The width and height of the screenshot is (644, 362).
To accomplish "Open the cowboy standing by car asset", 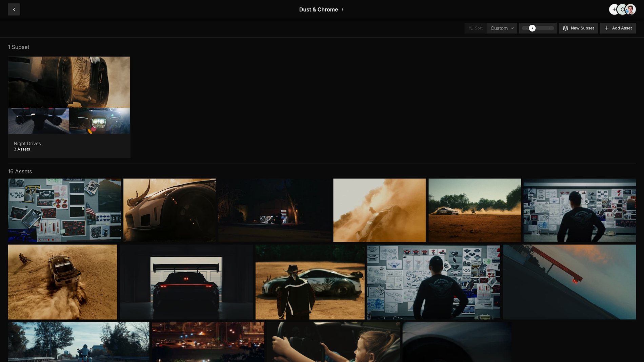I will (310, 282).
